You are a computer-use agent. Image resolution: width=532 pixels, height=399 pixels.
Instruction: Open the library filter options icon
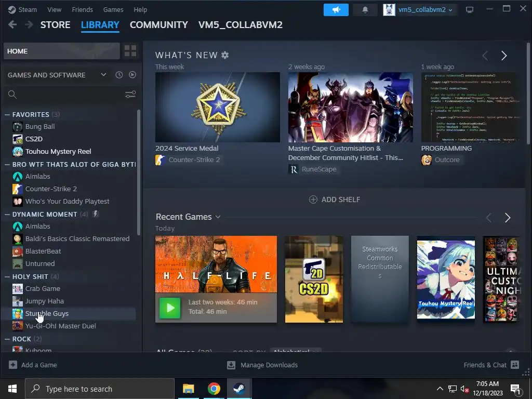(x=130, y=95)
